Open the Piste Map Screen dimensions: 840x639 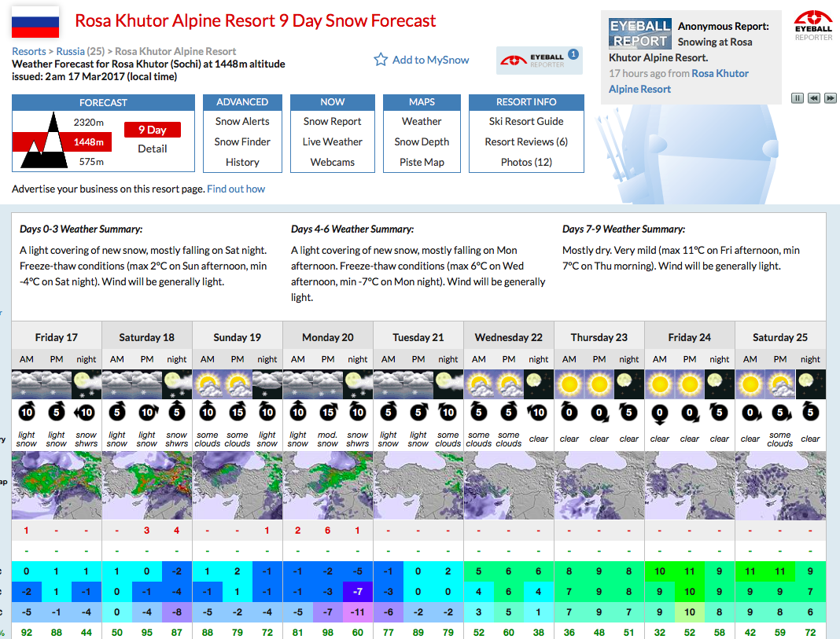tap(422, 162)
